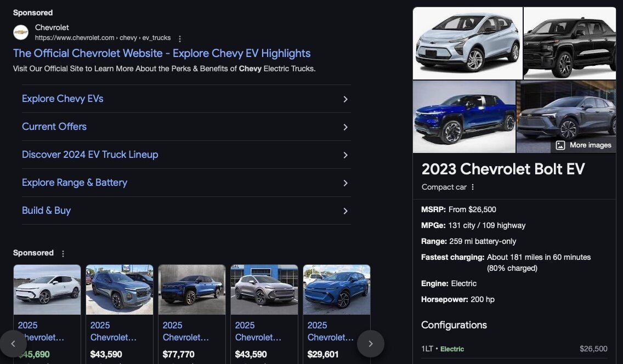The width and height of the screenshot is (623, 364).
Task: View the light blue Bolt EV image
Action: point(468,43)
